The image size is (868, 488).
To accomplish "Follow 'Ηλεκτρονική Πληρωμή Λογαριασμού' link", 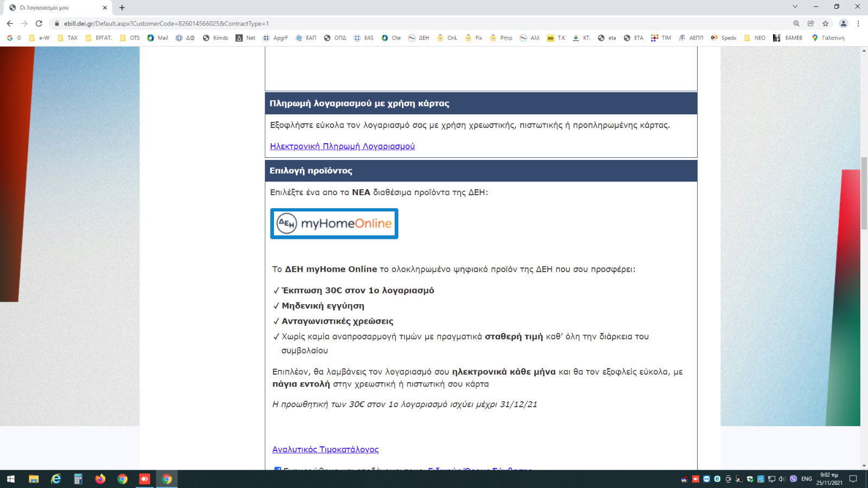I will [x=342, y=146].
